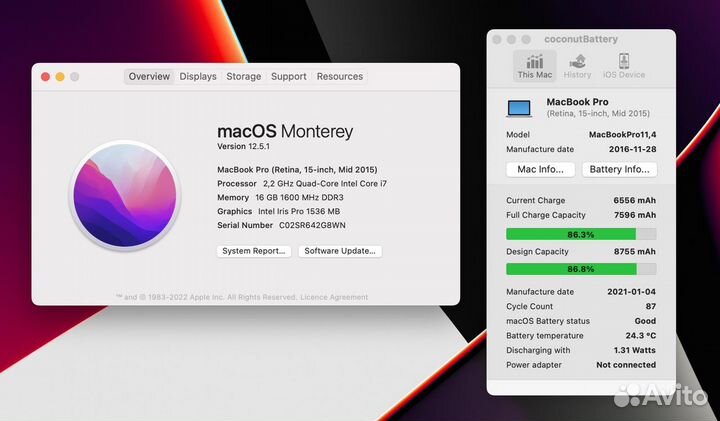Click the Mac Info button
720x421 pixels.
540,169
